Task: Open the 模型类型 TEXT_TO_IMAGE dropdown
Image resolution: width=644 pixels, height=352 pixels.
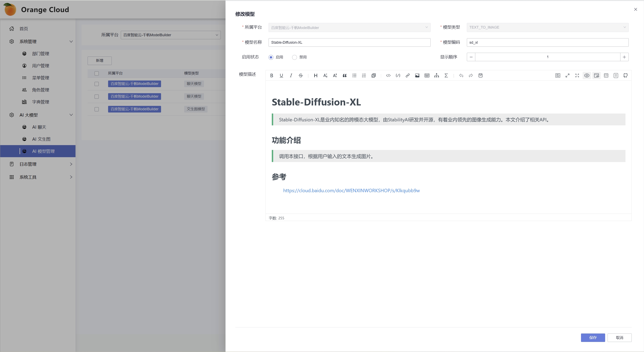Action: pyautogui.click(x=548, y=28)
